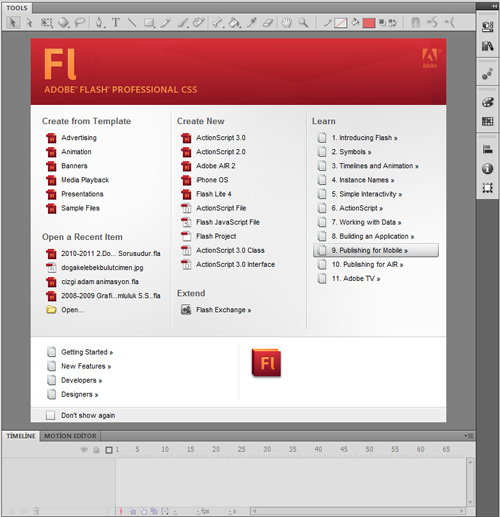
Task: Select the Eraser tool
Action: [x=268, y=23]
